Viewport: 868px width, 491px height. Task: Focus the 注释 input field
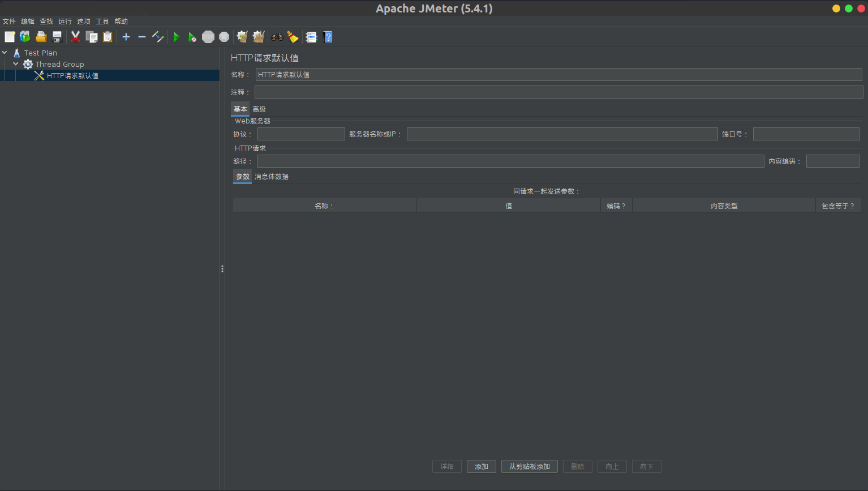[x=559, y=92]
